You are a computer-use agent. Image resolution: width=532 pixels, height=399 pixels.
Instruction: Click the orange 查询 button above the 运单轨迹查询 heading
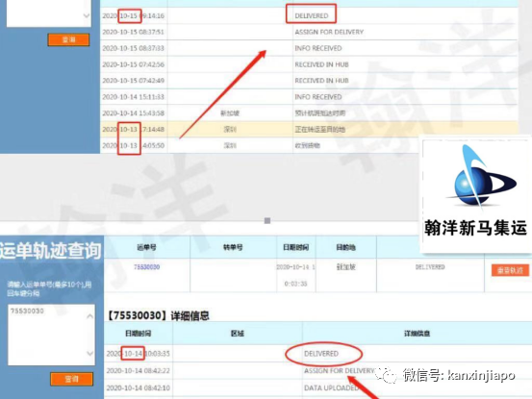tap(68, 39)
